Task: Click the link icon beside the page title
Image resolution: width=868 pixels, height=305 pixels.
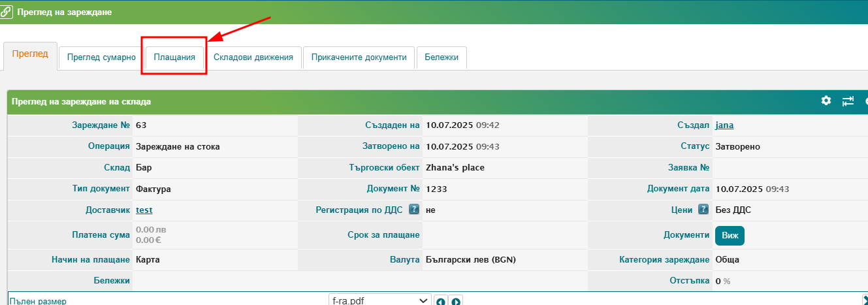Action: (7, 12)
